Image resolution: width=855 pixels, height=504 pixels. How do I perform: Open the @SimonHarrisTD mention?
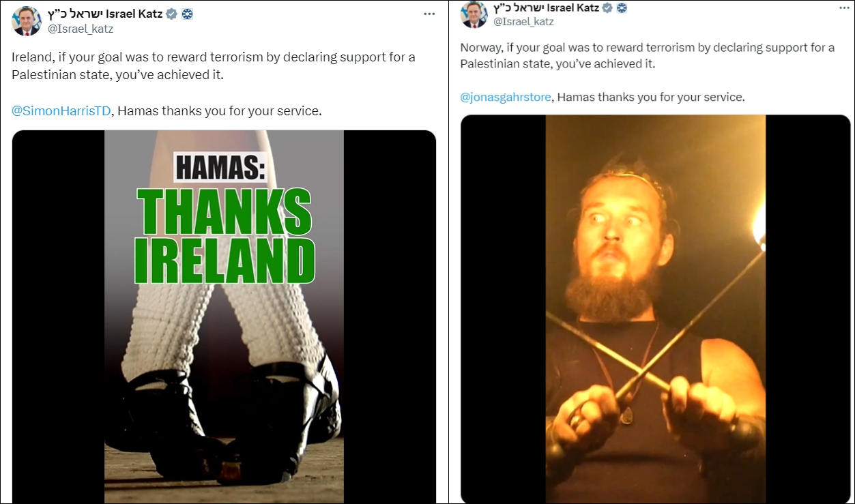pyautogui.click(x=61, y=110)
